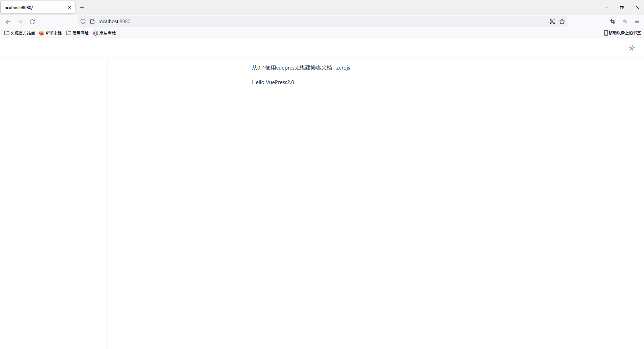Open a new tab with plus button
The width and height of the screenshot is (644, 349).
82,7
